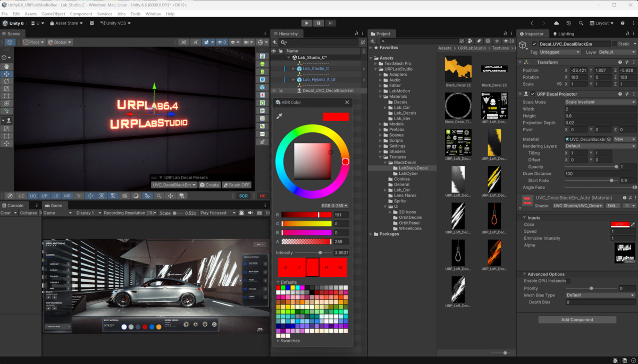Open the Pivot dropdown in Scene toolbar
The image size is (638, 364).
[x=33, y=42]
